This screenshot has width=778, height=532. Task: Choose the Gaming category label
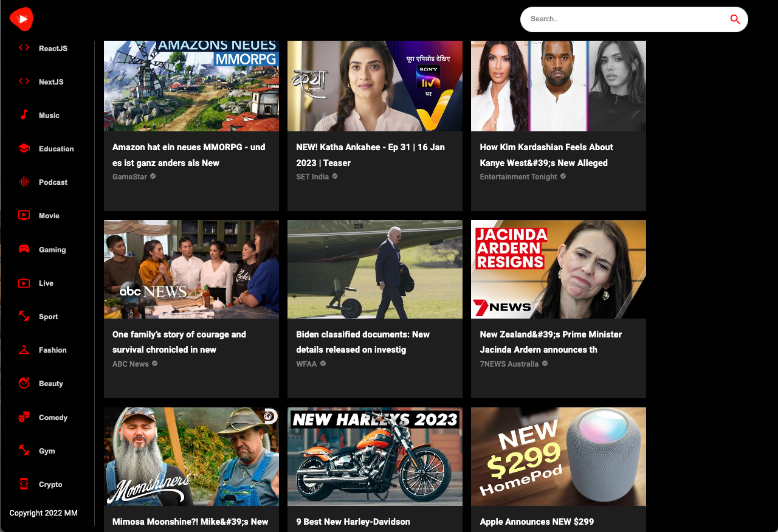52,250
